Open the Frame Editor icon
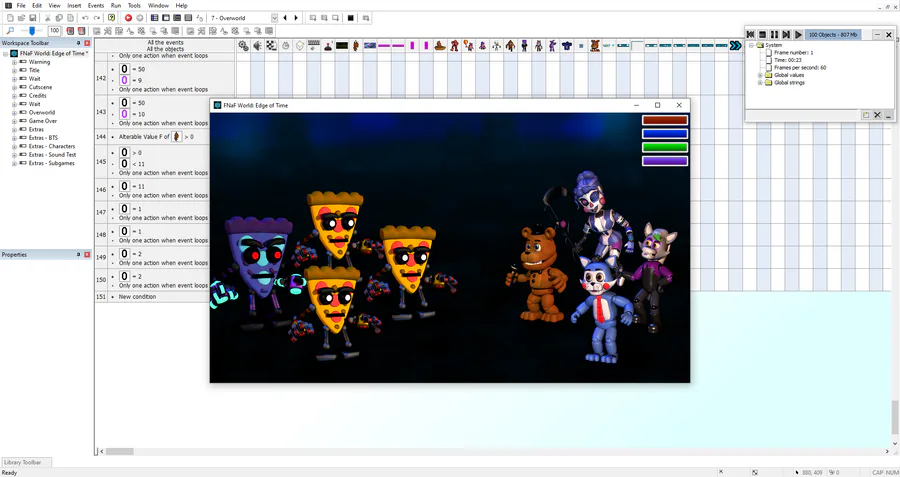The width and height of the screenshot is (900, 477). click(x=166, y=18)
